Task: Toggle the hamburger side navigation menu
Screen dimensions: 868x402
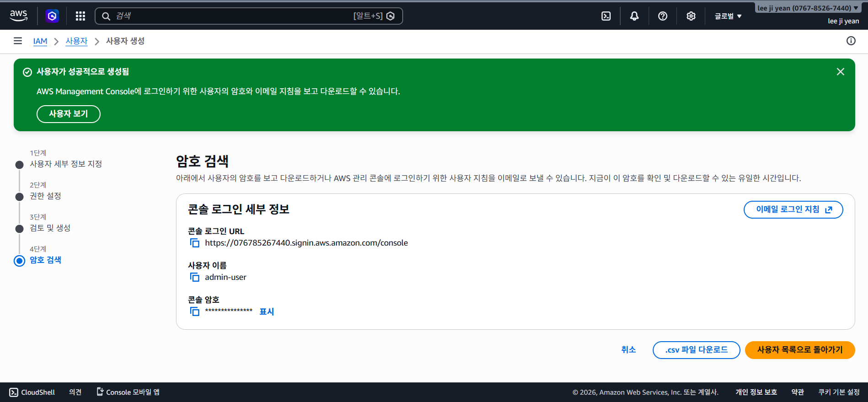Action: pos(18,41)
